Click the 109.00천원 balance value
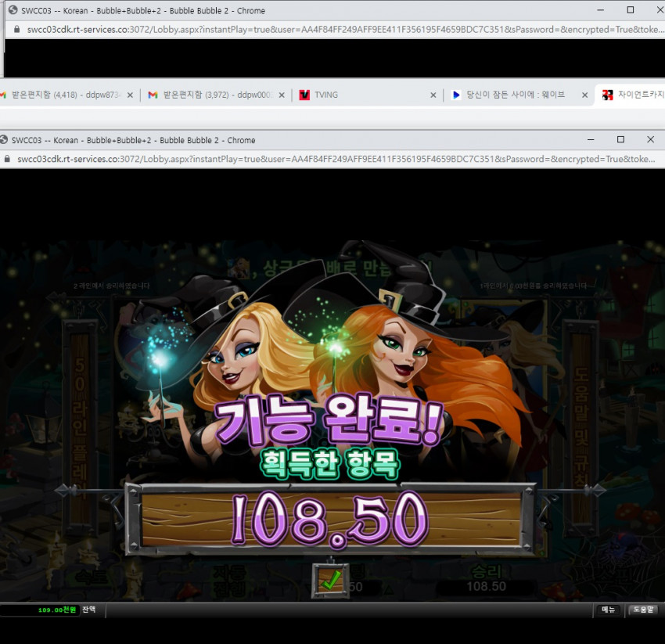665x644 pixels. 57,610
